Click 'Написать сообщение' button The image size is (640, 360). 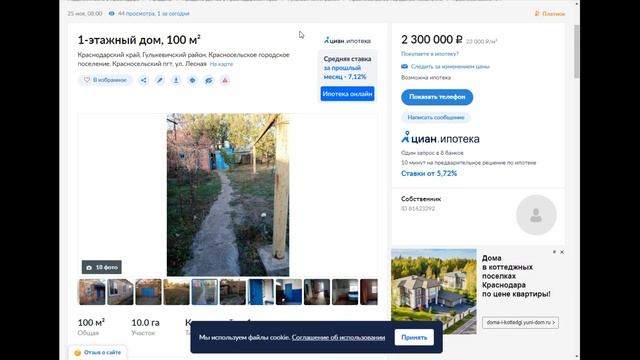click(436, 118)
